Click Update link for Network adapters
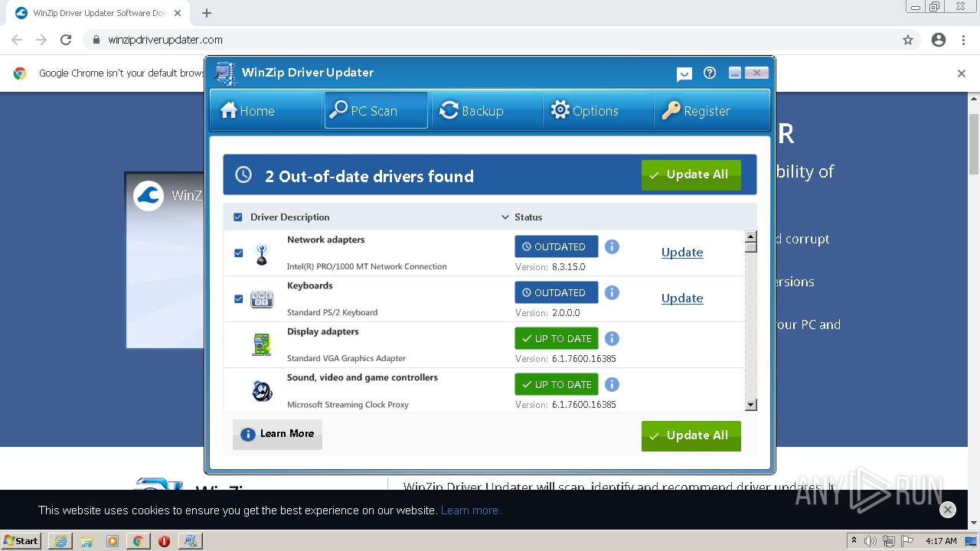This screenshot has width=980, height=551. pyautogui.click(x=682, y=253)
